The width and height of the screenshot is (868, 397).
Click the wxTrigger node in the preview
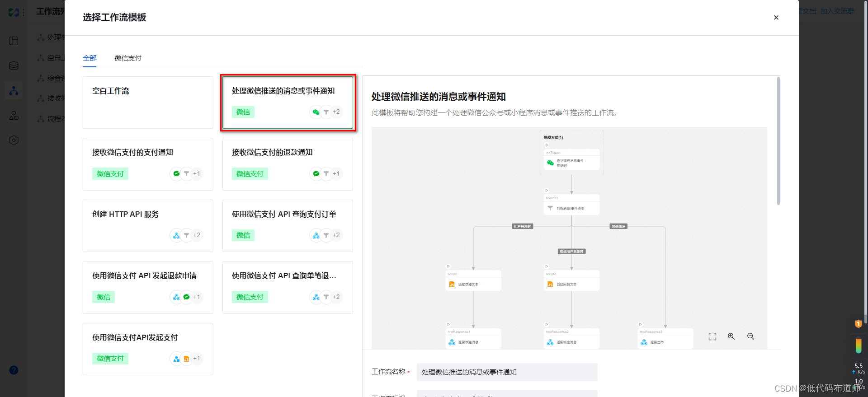click(x=571, y=160)
